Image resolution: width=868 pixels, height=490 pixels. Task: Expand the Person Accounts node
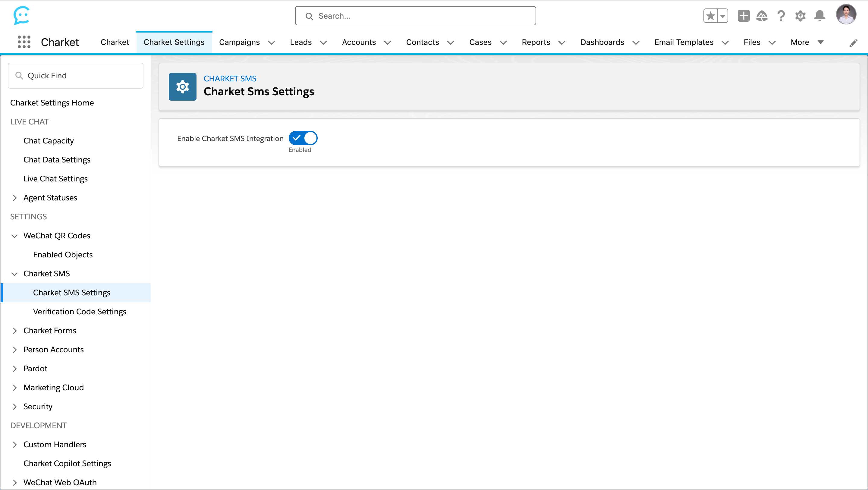[14, 350]
